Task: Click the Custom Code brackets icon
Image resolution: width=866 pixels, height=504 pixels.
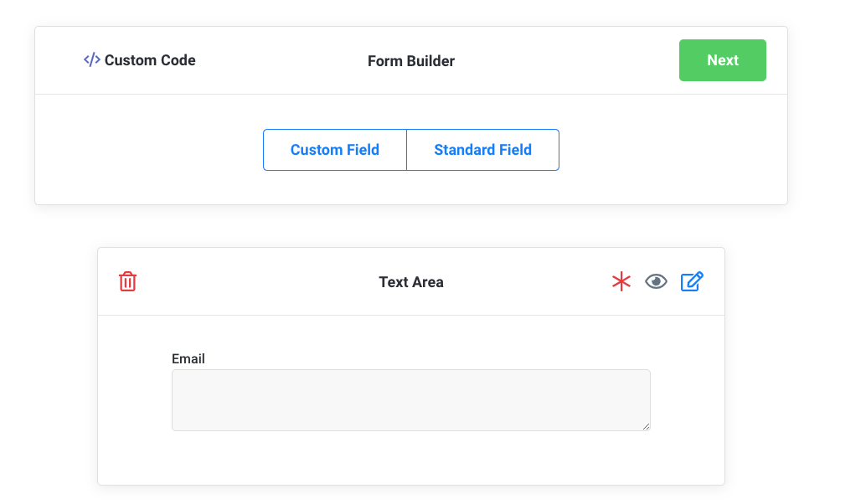Action: pyautogui.click(x=92, y=60)
